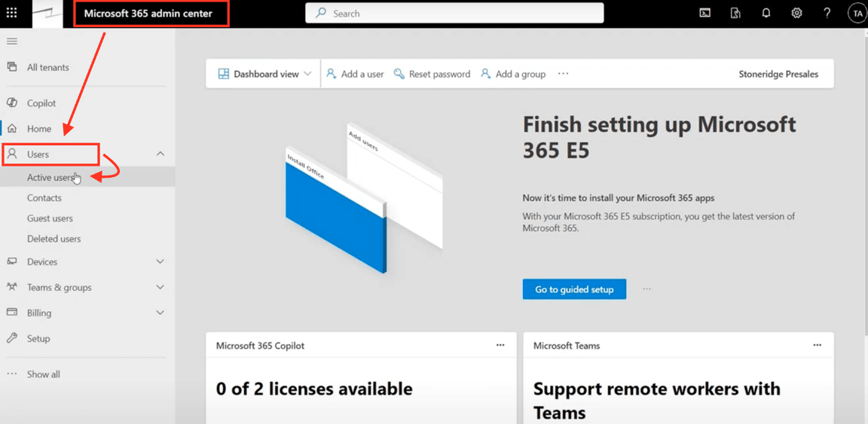The image size is (868, 424).
Task: Click the Copilot icon in sidebar
Action: pyautogui.click(x=12, y=103)
